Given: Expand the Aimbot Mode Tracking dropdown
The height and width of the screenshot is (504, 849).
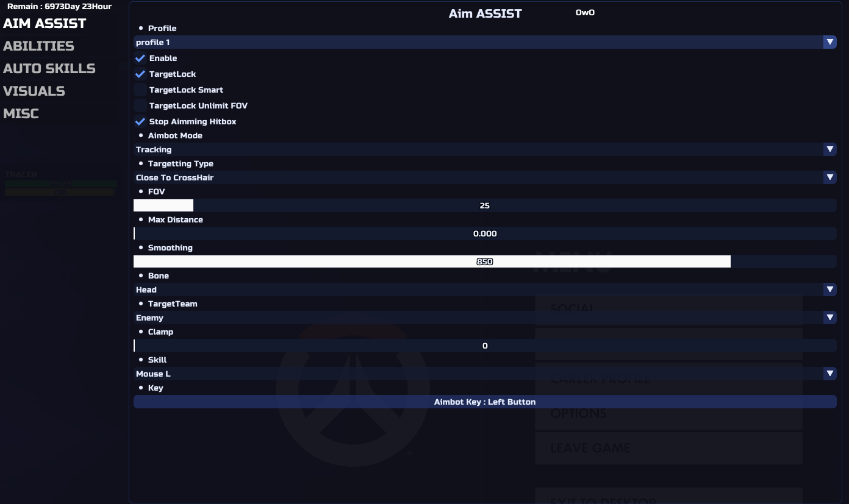Looking at the screenshot, I should 485,149.
